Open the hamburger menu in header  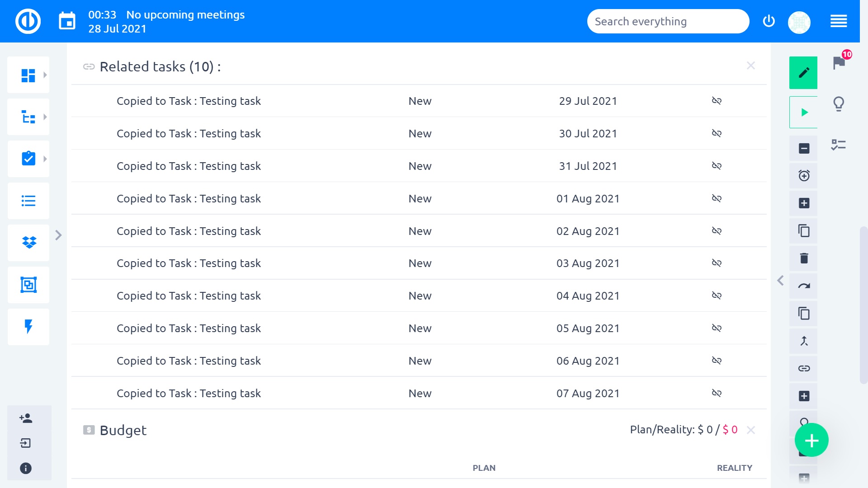(839, 21)
